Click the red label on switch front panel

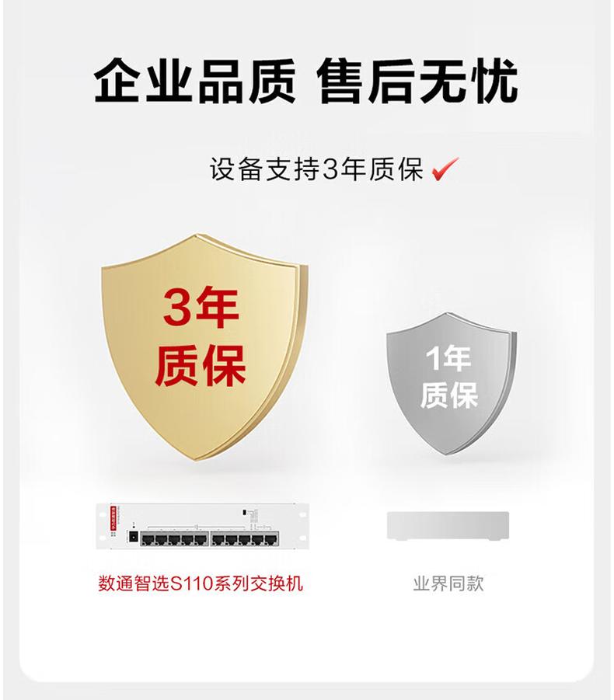pyautogui.click(x=113, y=517)
